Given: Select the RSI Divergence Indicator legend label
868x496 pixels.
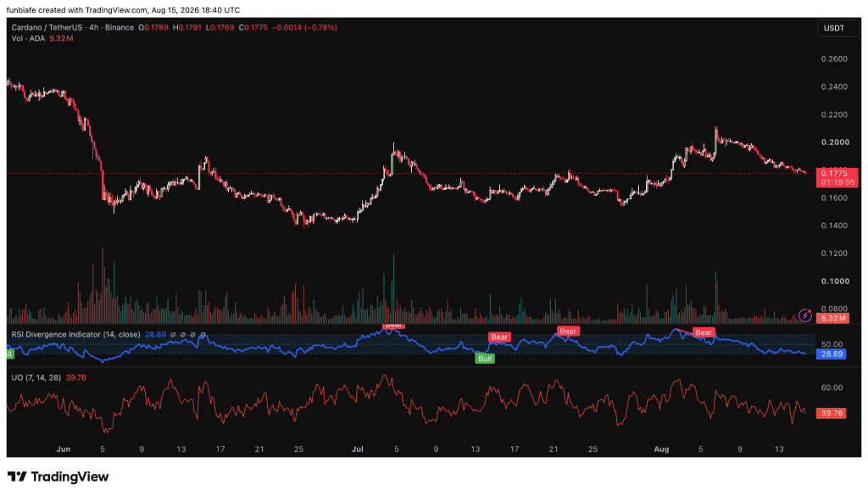Looking at the screenshot, I should click(75, 334).
